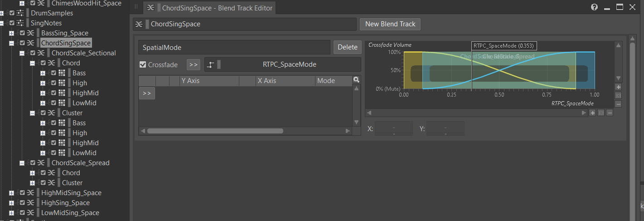
Task: Click the help question mark icon
Action: [595, 7]
